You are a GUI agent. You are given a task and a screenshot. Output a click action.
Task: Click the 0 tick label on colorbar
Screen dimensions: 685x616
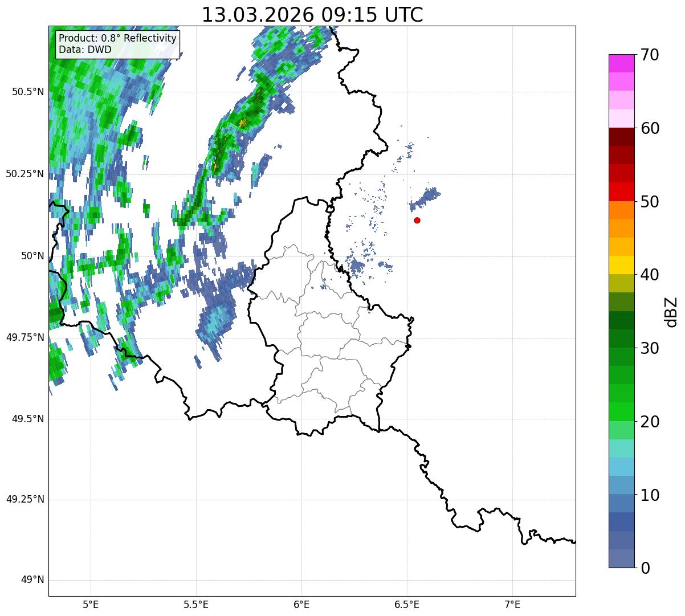click(646, 568)
